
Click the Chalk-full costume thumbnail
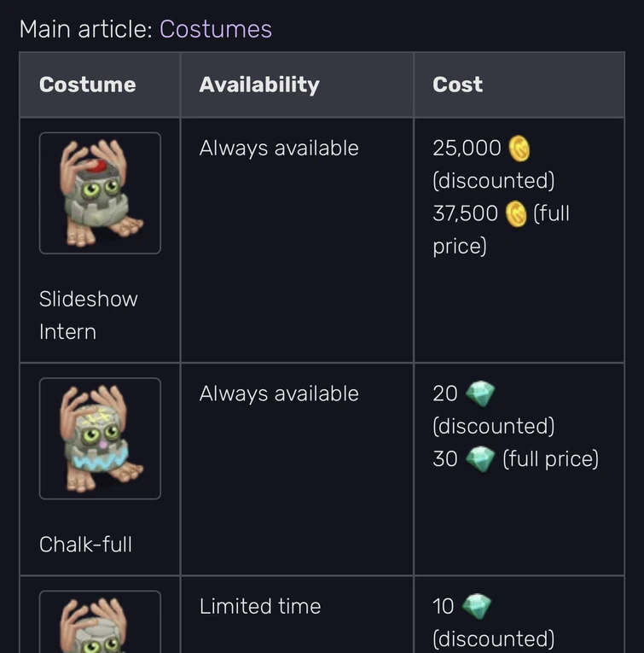(x=100, y=438)
